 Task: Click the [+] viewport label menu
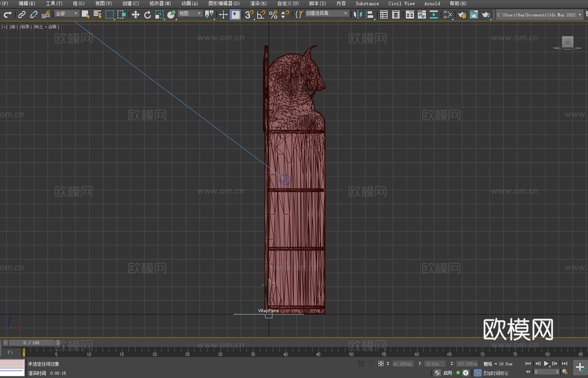click(4, 27)
